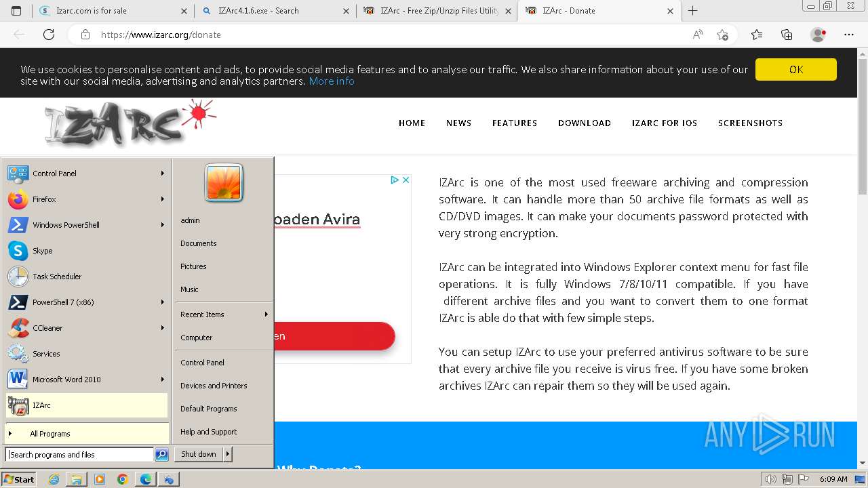This screenshot has height=488, width=868.
Task: Open Internet Explorer from the taskbar
Action: click(x=54, y=479)
